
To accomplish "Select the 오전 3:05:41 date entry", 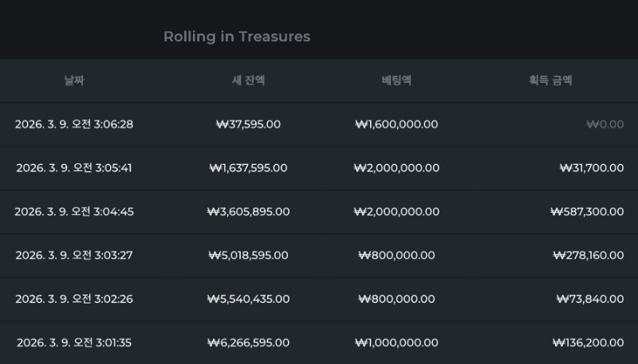I will point(74,168).
